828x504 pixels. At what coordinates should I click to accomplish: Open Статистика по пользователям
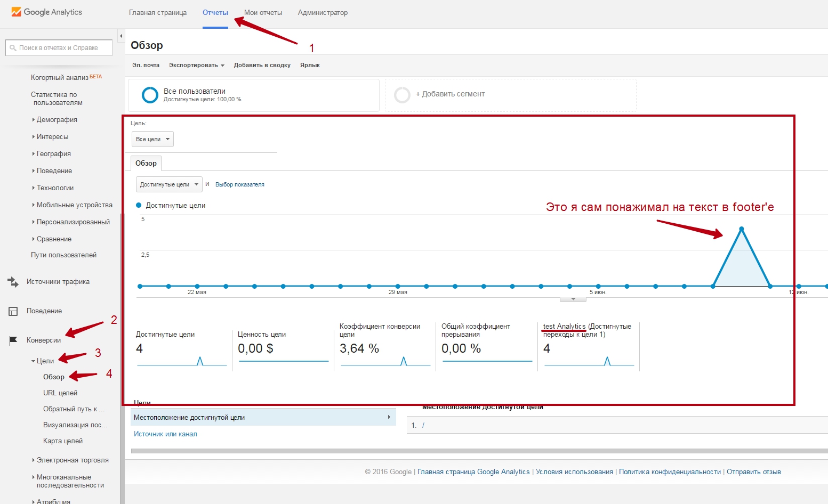(57, 99)
